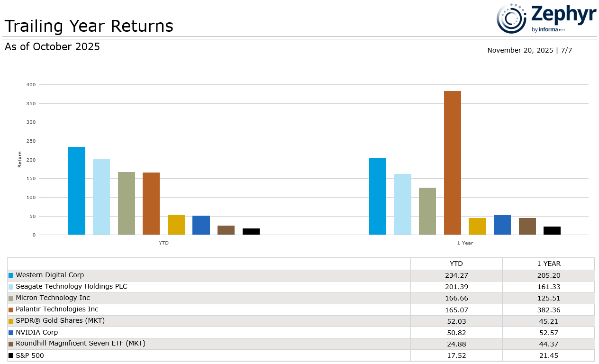Click the Western Digital YTD bar
Viewport: 599px width, 364px height.
click(x=76, y=191)
